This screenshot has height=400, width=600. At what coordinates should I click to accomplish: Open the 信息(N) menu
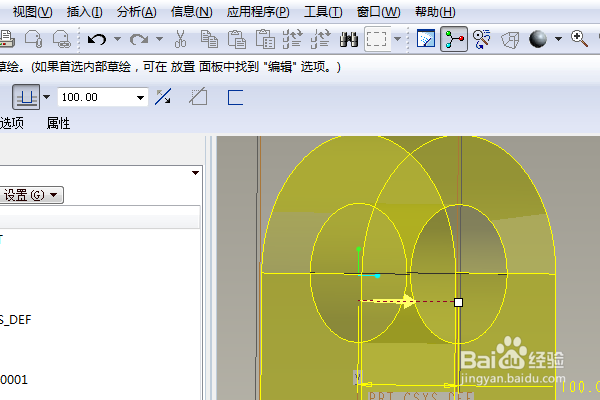click(x=191, y=12)
